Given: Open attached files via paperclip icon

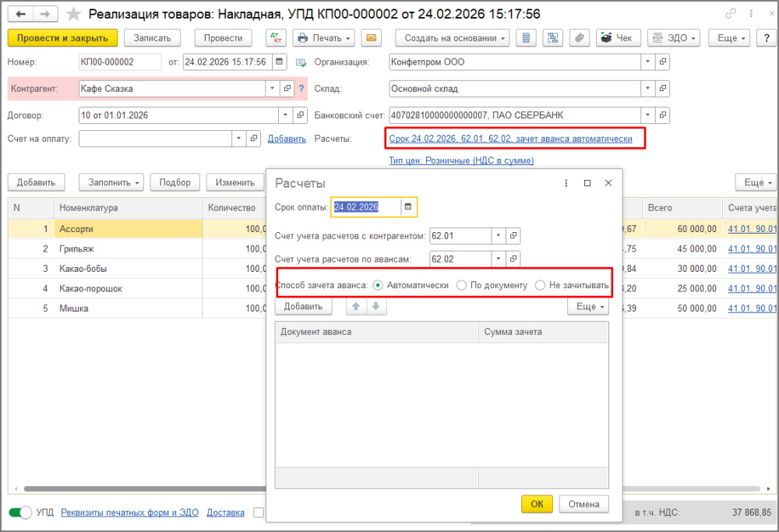Looking at the screenshot, I should pos(579,38).
